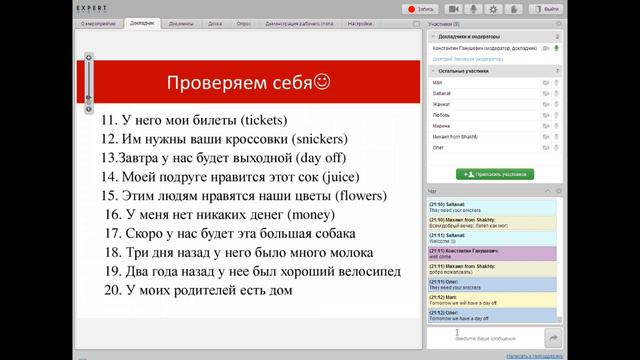
Task: Select participant Любовь in the list
Action: 441,115
